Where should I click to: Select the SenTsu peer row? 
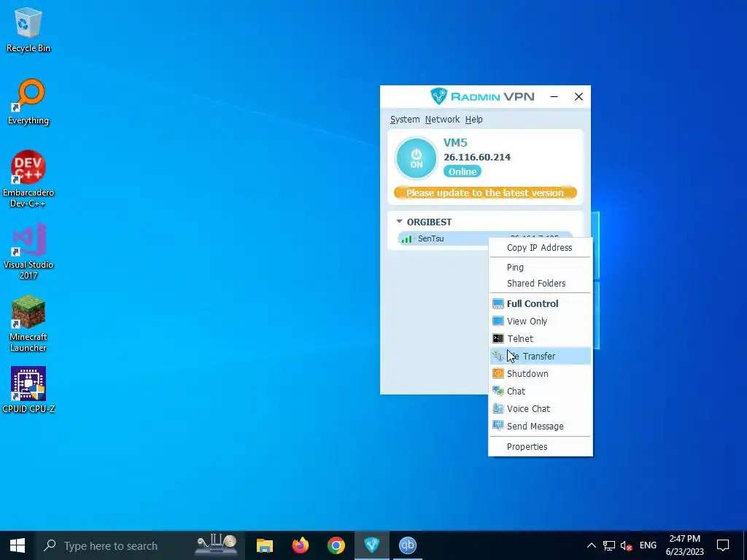[485, 238]
